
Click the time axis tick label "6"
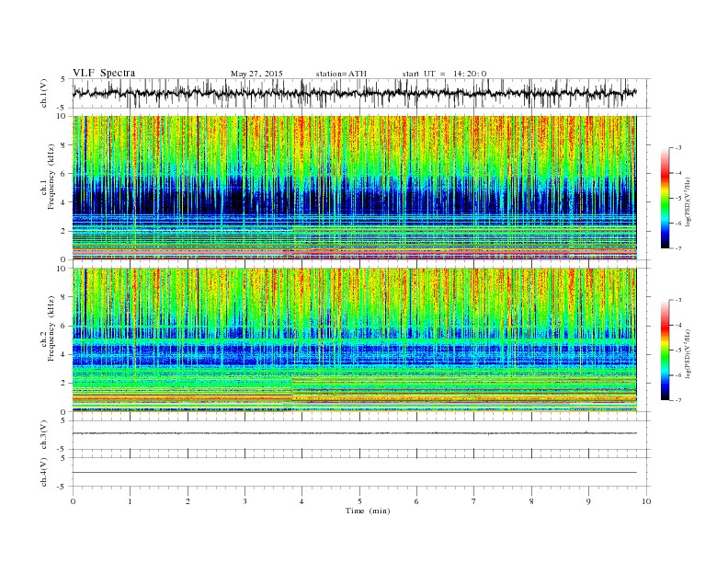click(417, 501)
